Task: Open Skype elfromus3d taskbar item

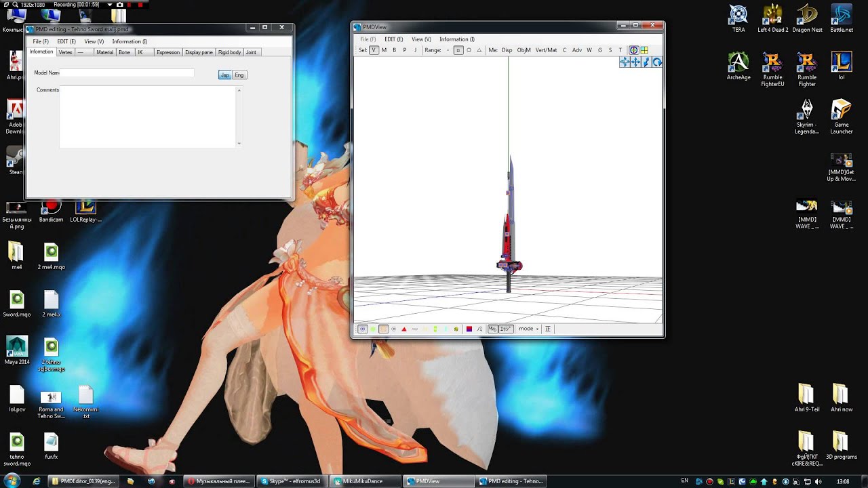Action: 293,481
